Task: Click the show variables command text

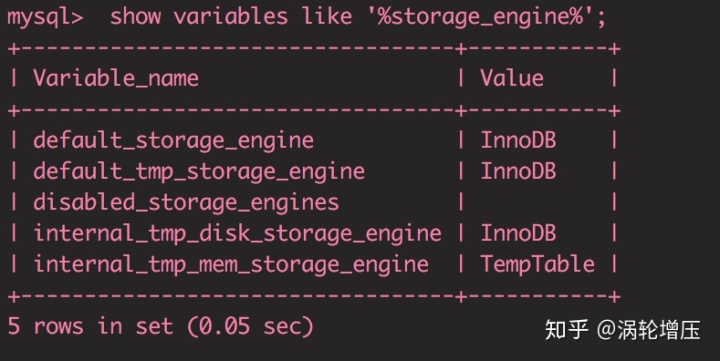Action: tap(199, 17)
